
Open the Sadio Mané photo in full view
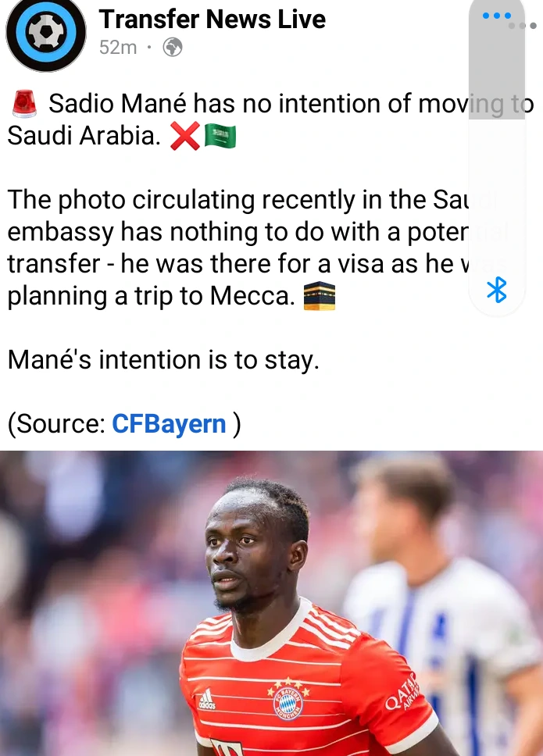[x=272, y=603]
